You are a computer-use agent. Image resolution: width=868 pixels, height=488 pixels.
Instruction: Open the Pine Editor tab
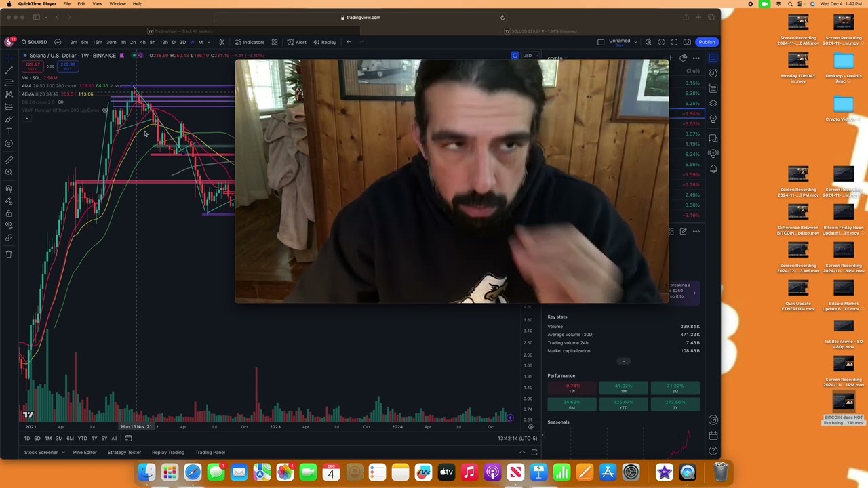(x=85, y=452)
